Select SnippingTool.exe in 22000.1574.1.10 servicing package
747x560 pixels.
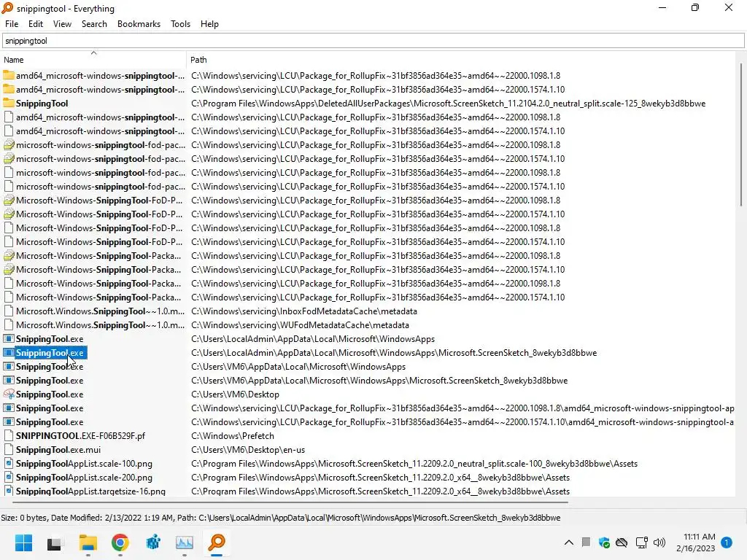[50, 422]
